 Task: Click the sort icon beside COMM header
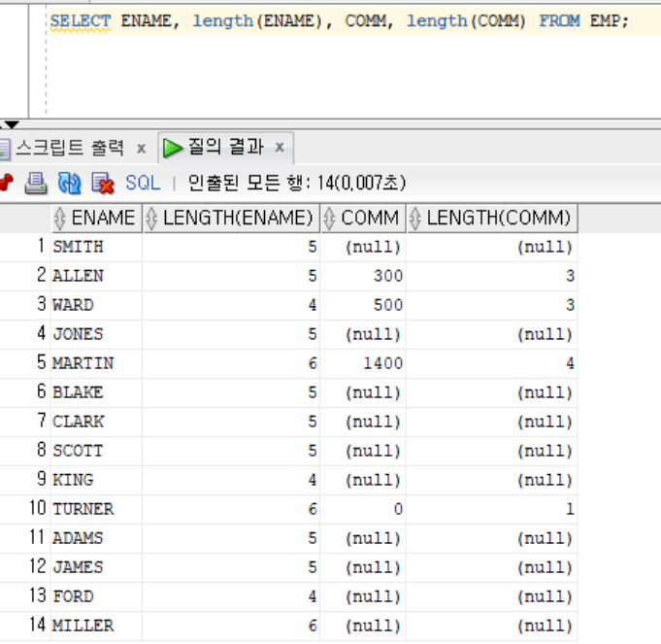329,218
